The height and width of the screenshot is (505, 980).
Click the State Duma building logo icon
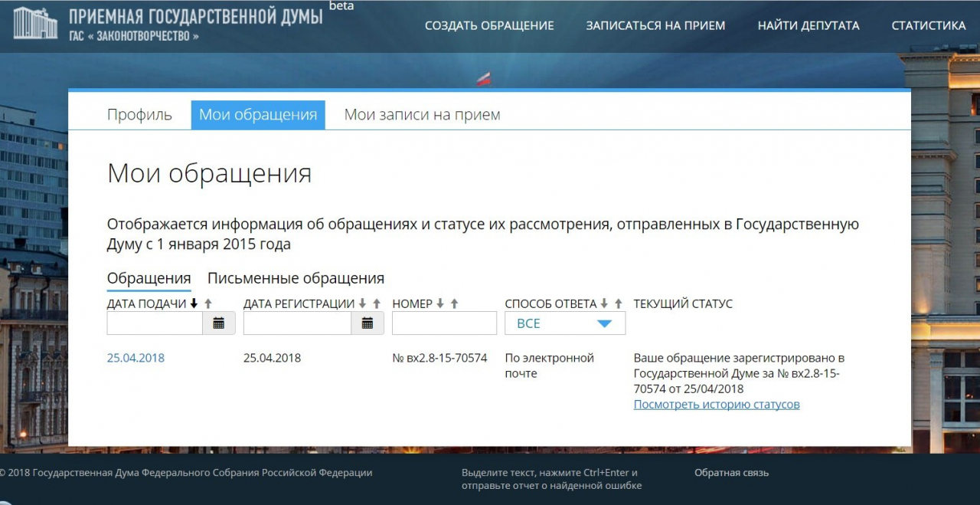pos(35,23)
